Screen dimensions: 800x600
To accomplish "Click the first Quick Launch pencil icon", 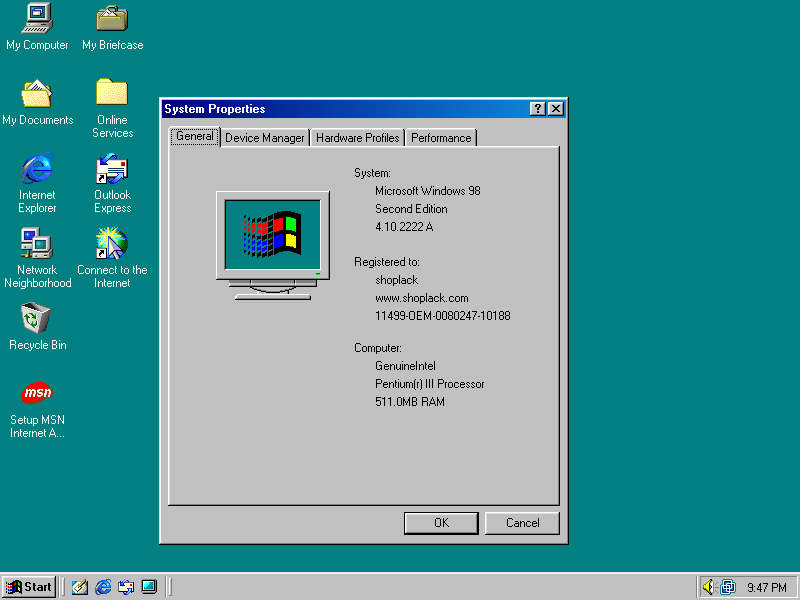I will (x=80, y=587).
